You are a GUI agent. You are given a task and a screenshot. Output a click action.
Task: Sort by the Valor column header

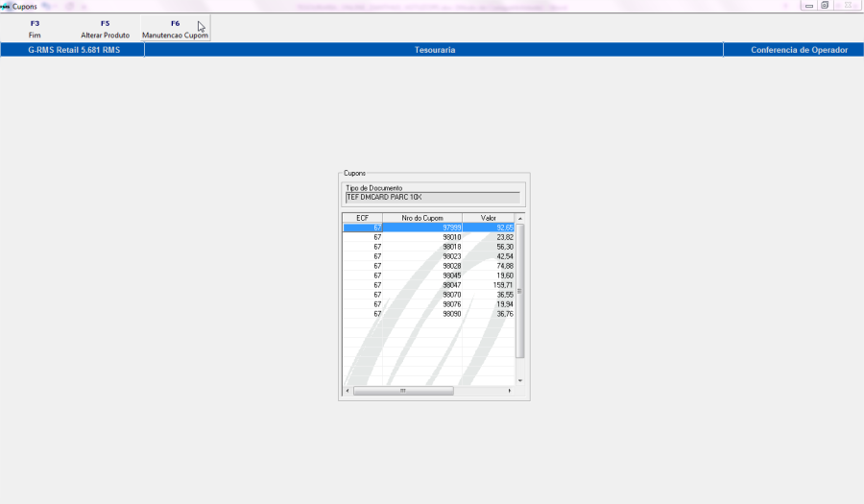click(x=489, y=218)
